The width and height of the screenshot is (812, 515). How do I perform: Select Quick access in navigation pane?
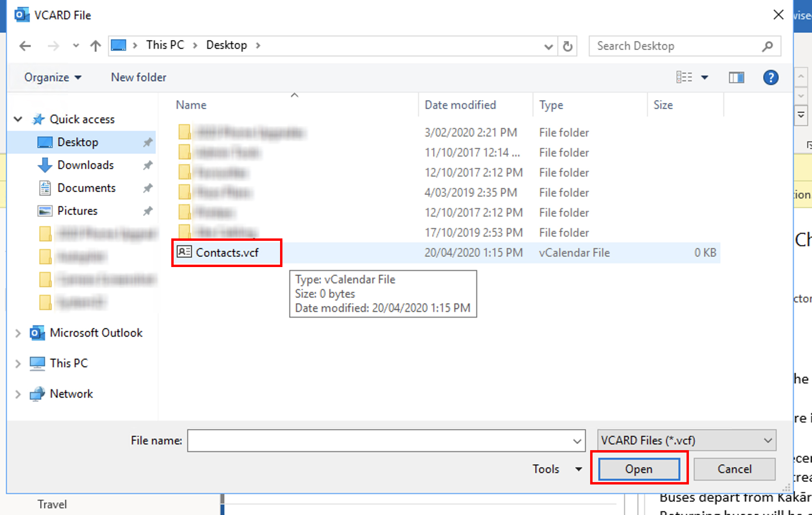82,119
